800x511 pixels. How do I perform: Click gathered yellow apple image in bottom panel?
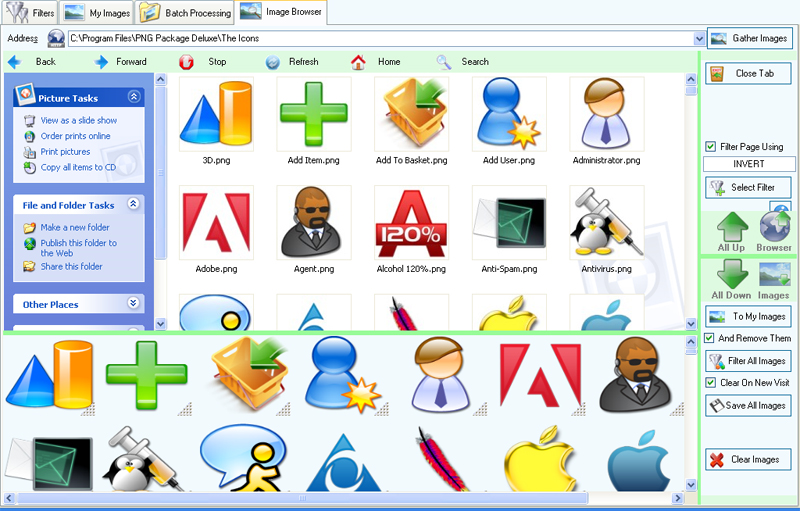[x=541, y=459]
